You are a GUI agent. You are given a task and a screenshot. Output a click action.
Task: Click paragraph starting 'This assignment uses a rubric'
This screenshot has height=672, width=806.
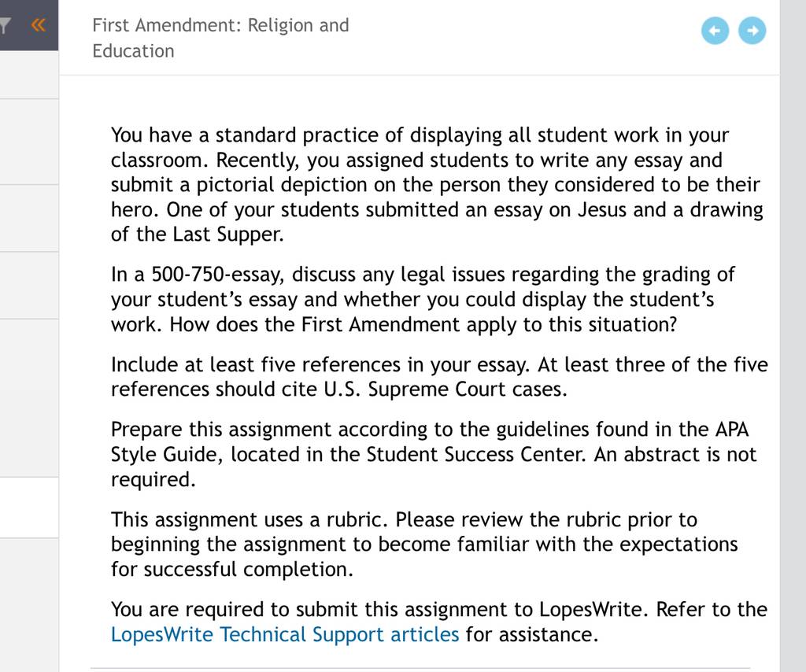click(x=424, y=545)
